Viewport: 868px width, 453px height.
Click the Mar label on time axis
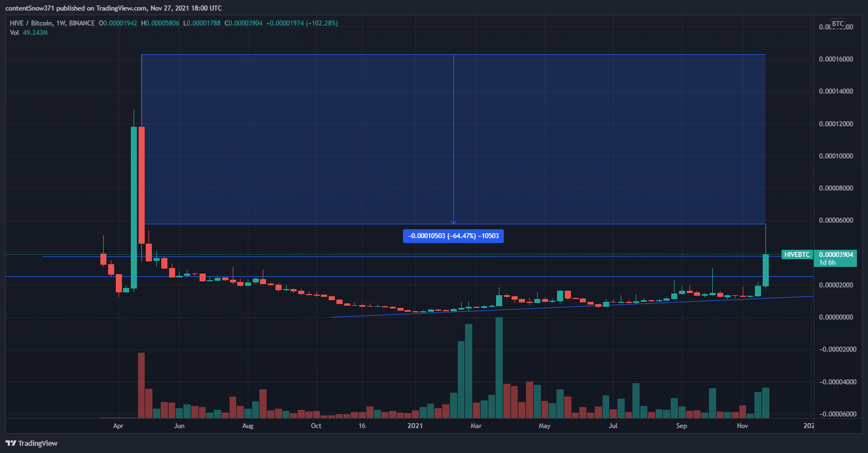(476, 426)
